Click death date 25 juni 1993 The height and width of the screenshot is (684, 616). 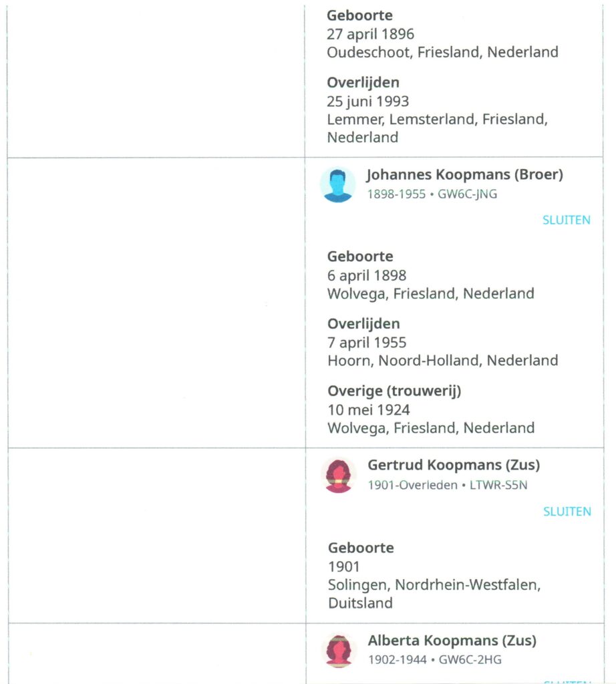[x=367, y=102]
